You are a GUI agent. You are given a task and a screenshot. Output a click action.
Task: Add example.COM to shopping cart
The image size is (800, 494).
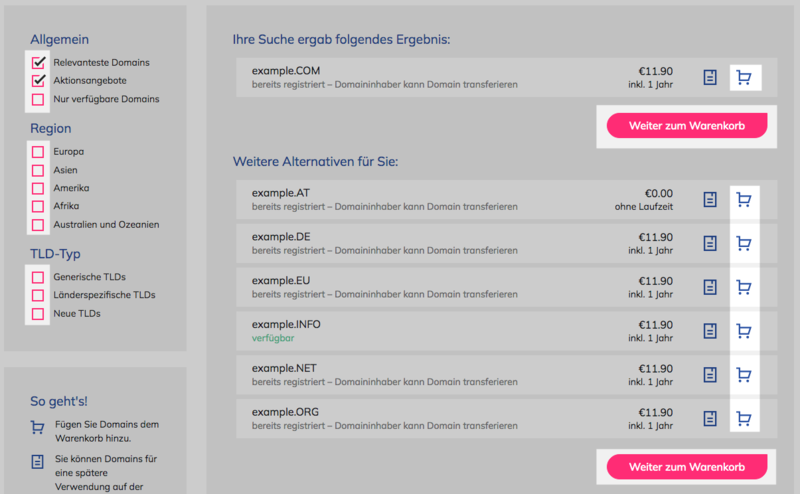[744, 78]
